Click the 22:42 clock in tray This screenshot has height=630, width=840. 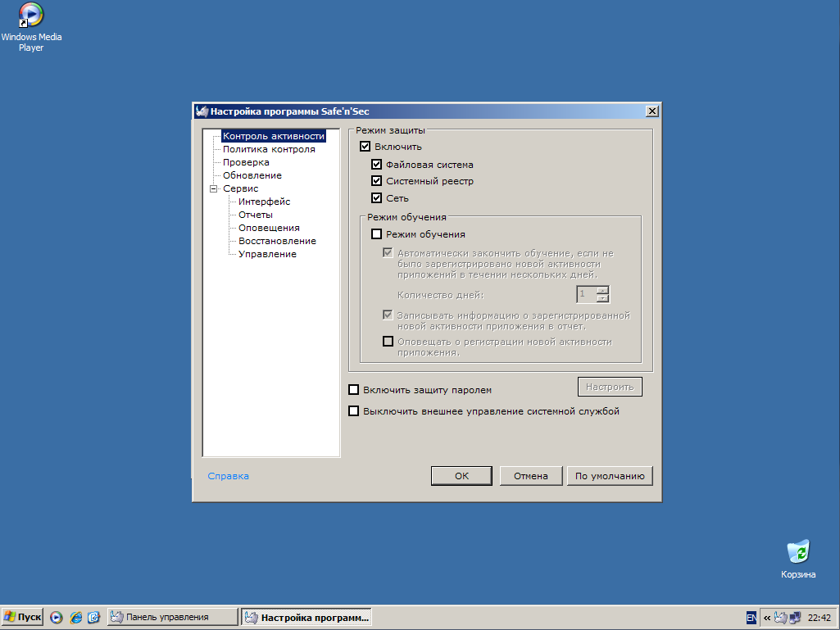point(820,618)
